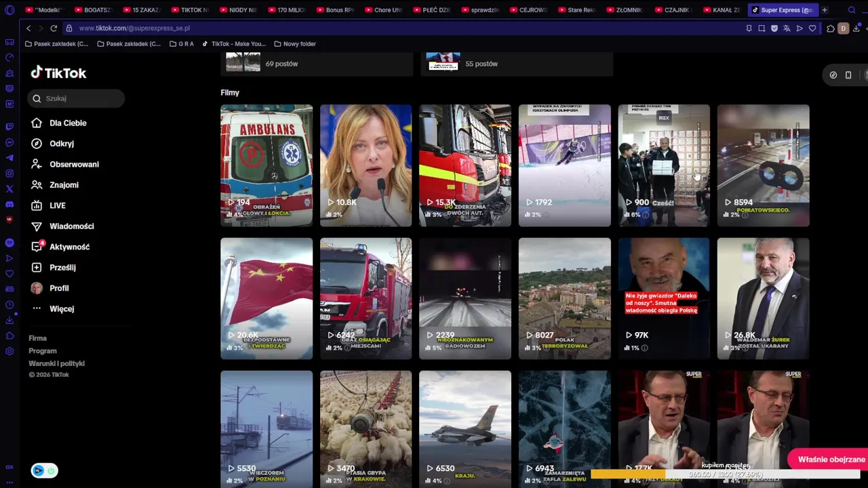Open the Ambulans video with 194 views
This screenshot has width=868, height=488.
267,165
